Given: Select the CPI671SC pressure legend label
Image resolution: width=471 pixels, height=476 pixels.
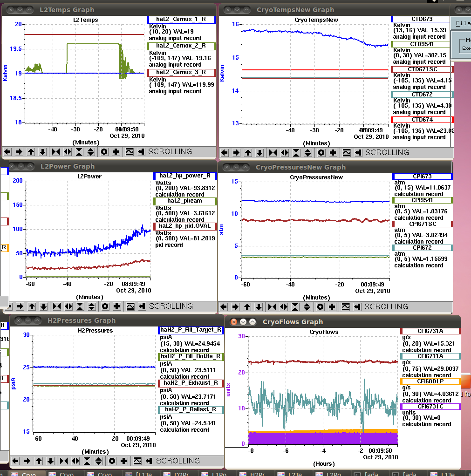Looking at the screenshot, I should (422, 224).
